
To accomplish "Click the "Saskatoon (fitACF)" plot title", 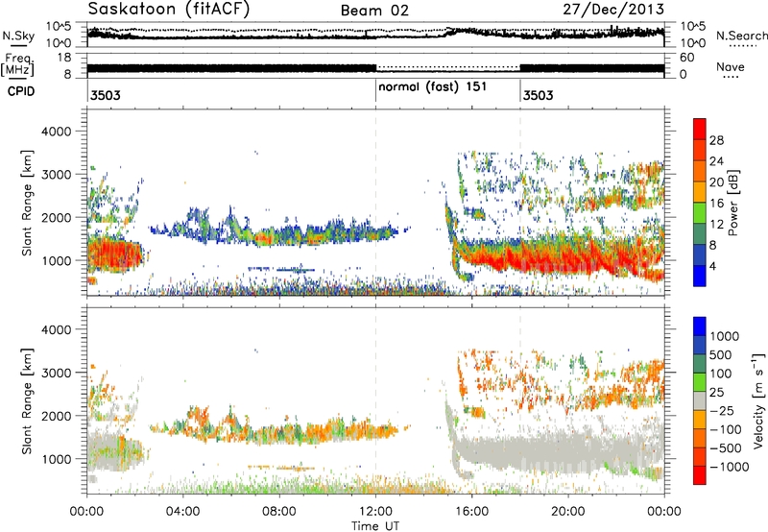I will point(169,10).
